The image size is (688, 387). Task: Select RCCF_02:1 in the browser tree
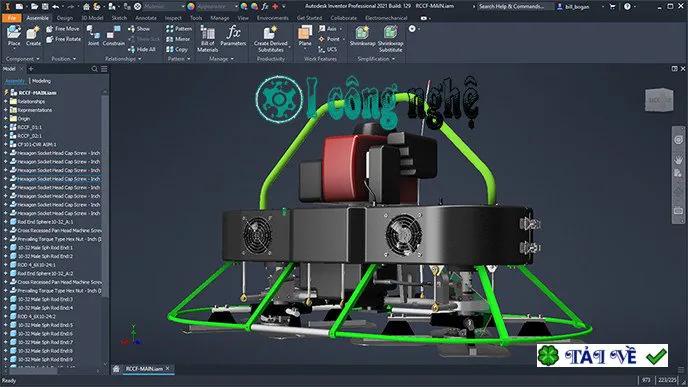(x=30, y=136)
